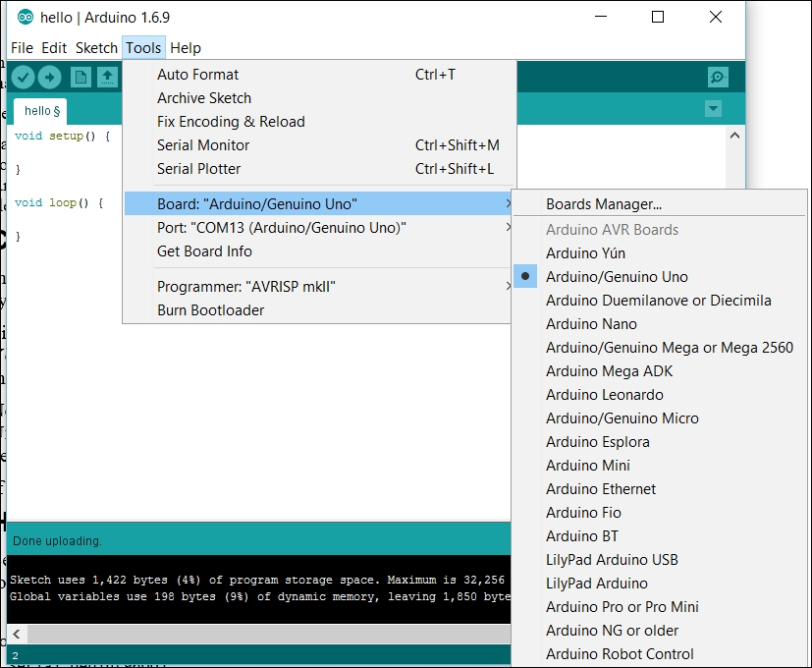Click the console scroll left arrow
This screenshot has height=668, width=812.
click(17, 634)
